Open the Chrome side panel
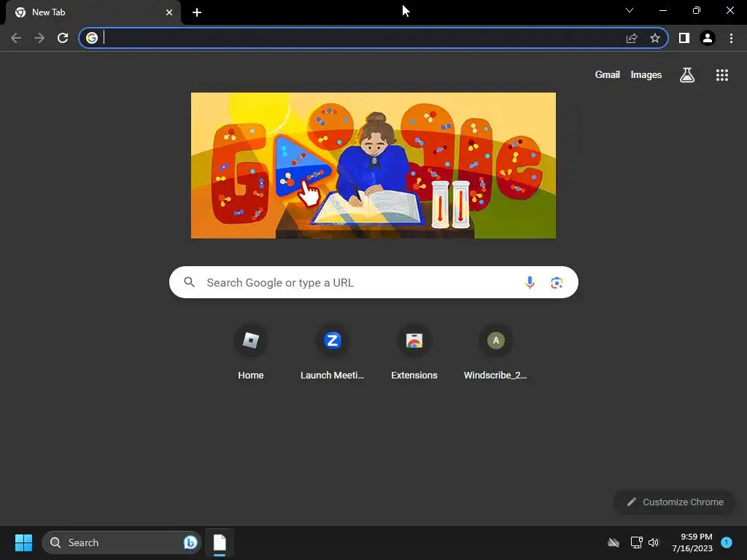This screenshot has width=747, height=560. 684,38
